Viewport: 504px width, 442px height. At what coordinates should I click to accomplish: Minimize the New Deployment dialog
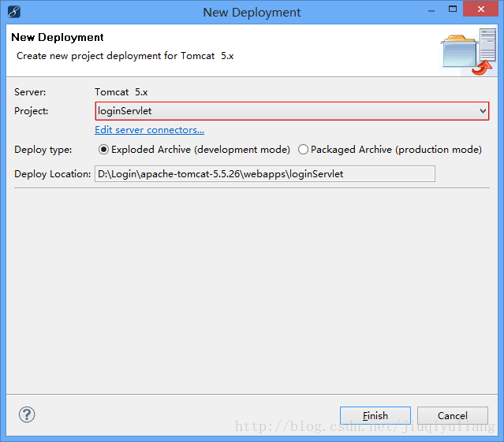pyautogui.click(x=431, y=11)
